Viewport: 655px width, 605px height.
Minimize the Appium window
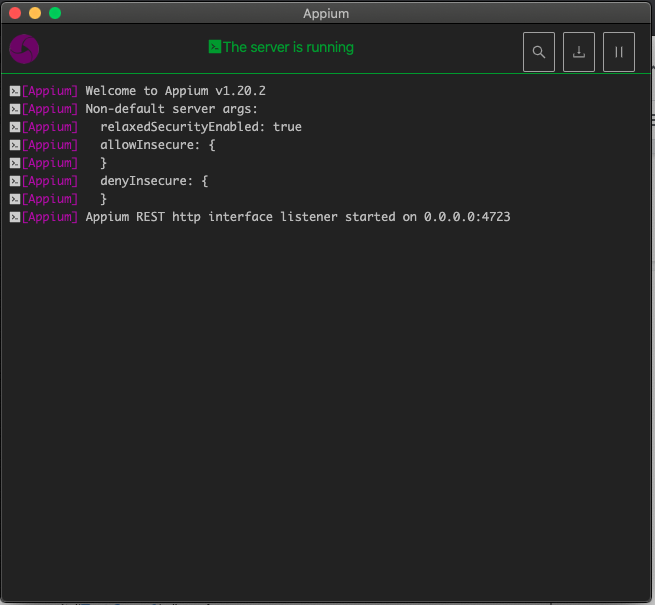[x=35, y=13]
